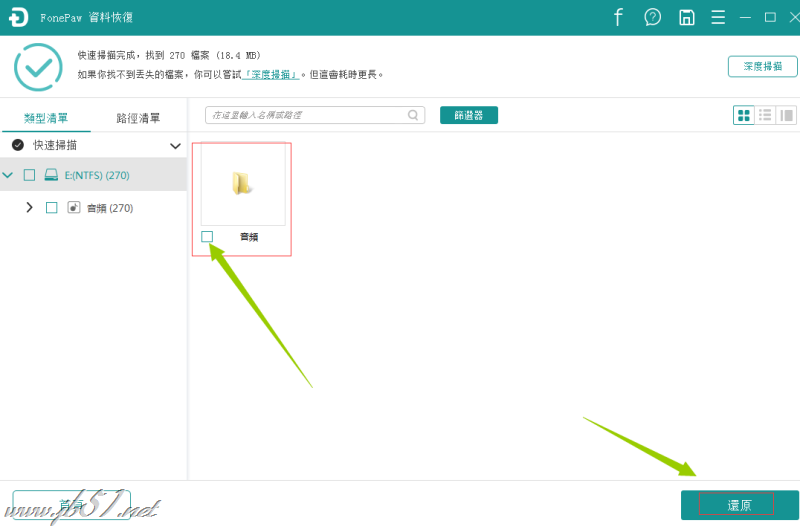Click the 還原 recover button
This screenshot has width=800, height=529.
[x=740, y=505]
